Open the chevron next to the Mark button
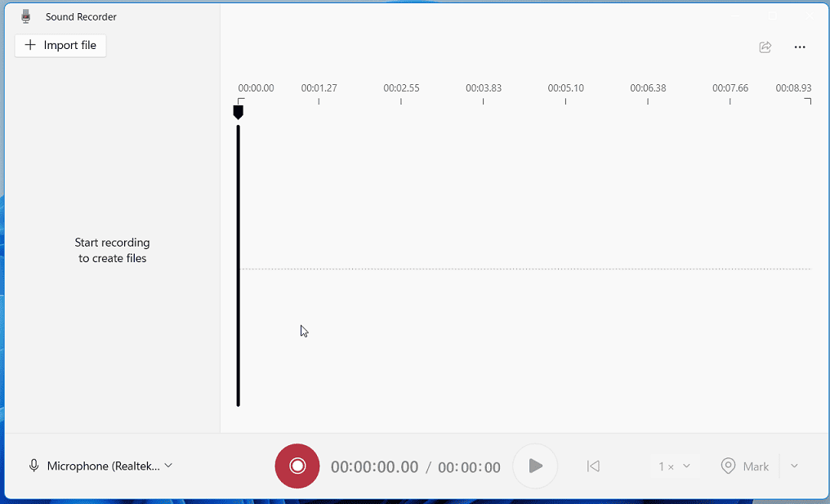Viewport: 830px width, 504px height. (x=793, y=466)
